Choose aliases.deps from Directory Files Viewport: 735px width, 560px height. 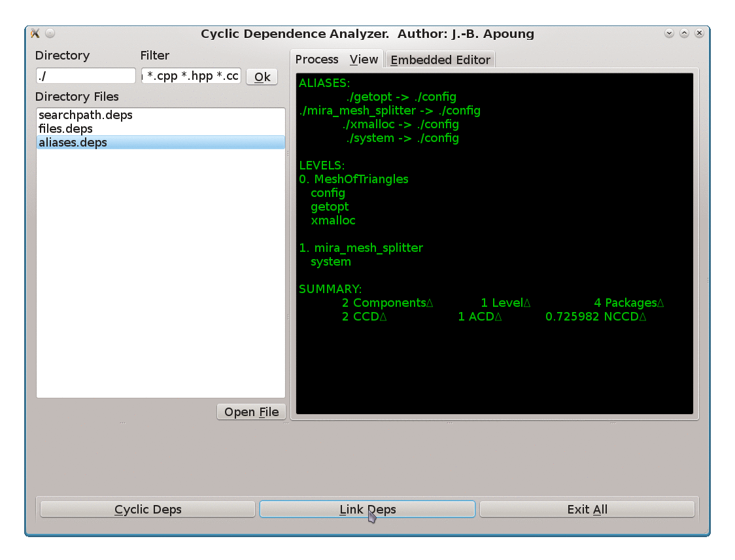coord(73,143)
